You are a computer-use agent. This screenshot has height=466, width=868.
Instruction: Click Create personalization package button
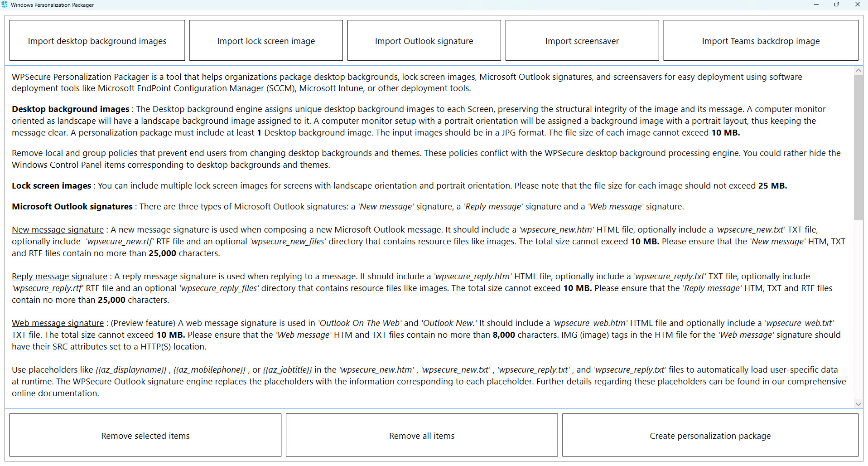[x=710, y=435]
